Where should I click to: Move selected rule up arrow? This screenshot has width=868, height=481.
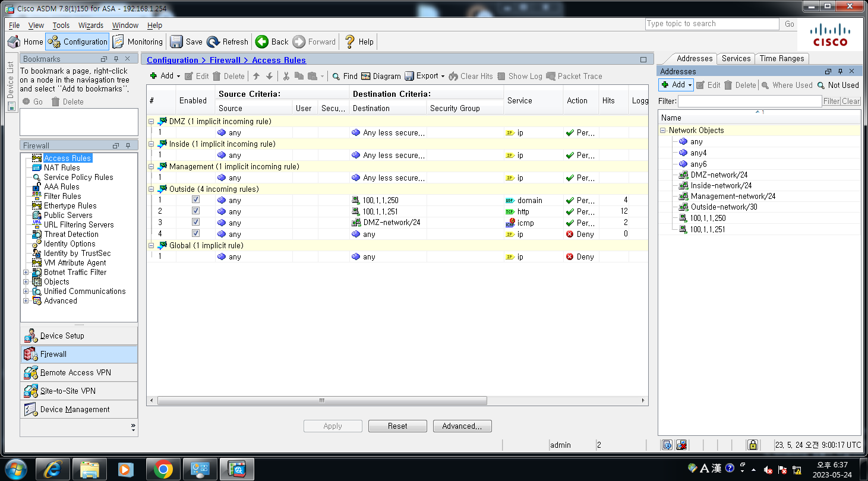(x=257, y=76)
